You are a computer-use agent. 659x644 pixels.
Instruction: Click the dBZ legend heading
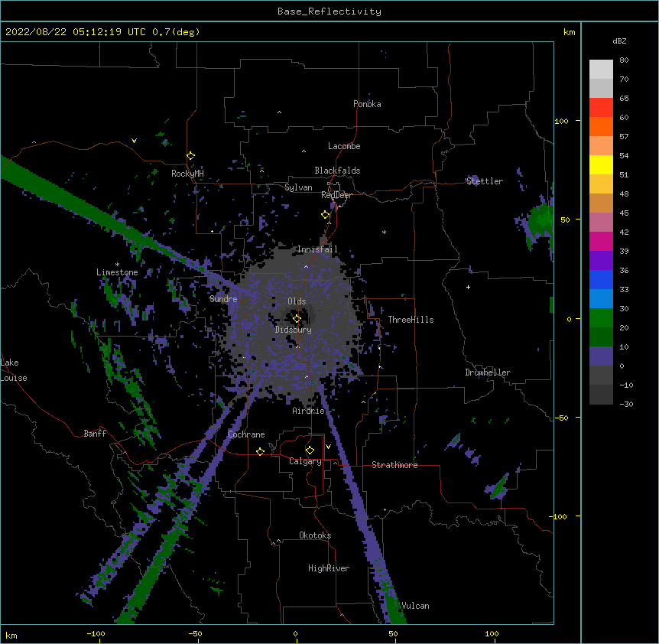click(619, 41)
